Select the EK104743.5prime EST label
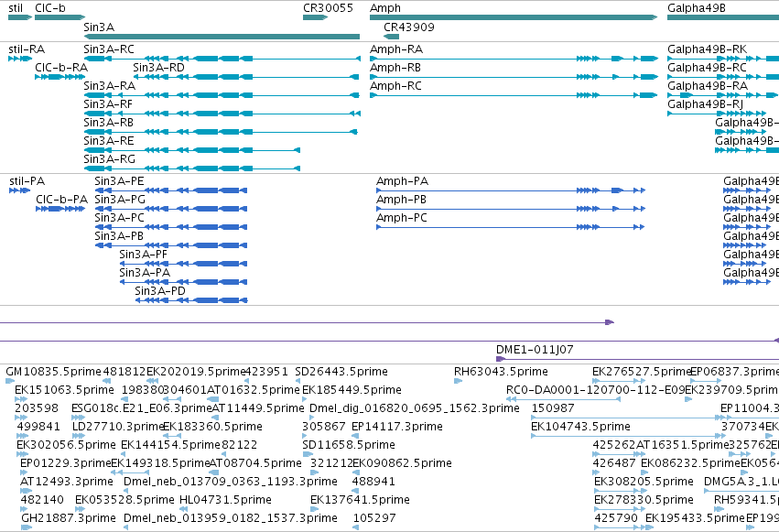The image size is (779, 532). tap(580, 427)
